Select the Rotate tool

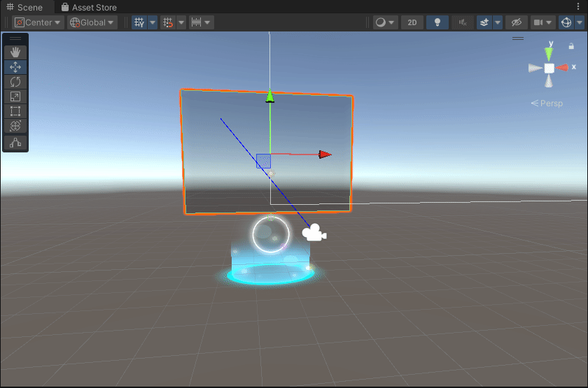[15, 82]
